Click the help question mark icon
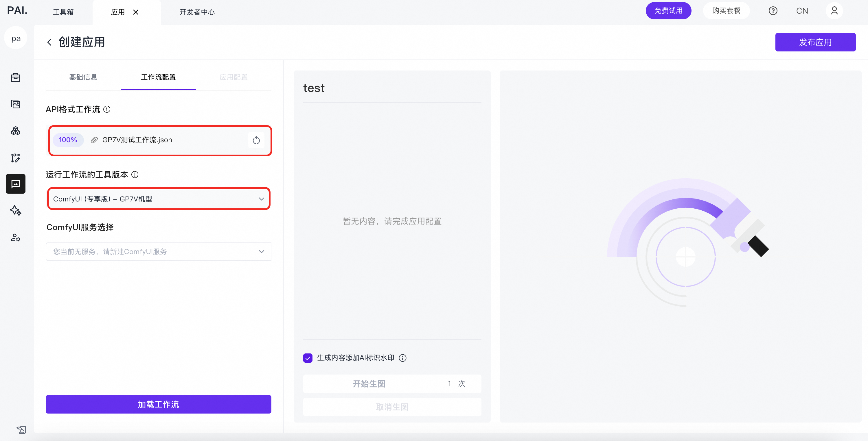 [x=773, y=11]
